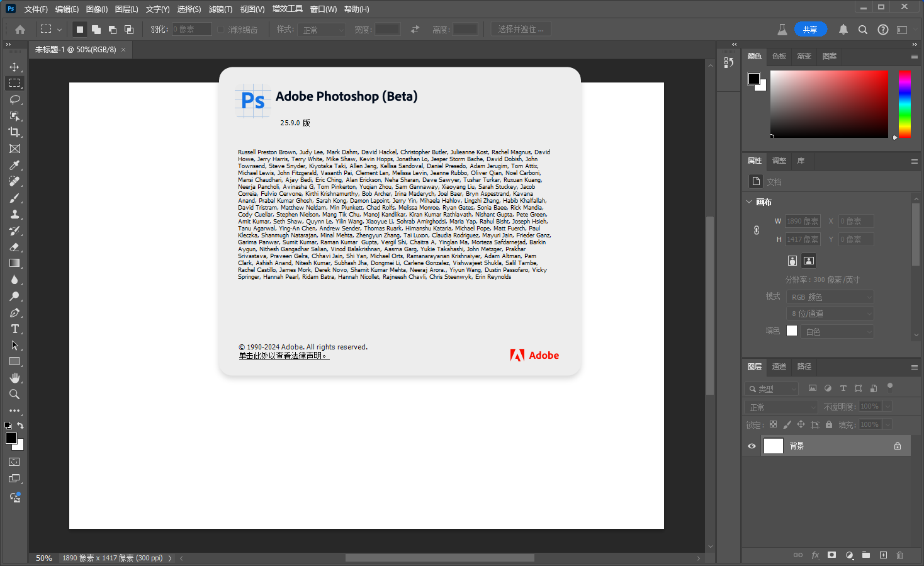924x566 pixels.
Task: Choose Add to selection mode
Action: pos(96,30)
